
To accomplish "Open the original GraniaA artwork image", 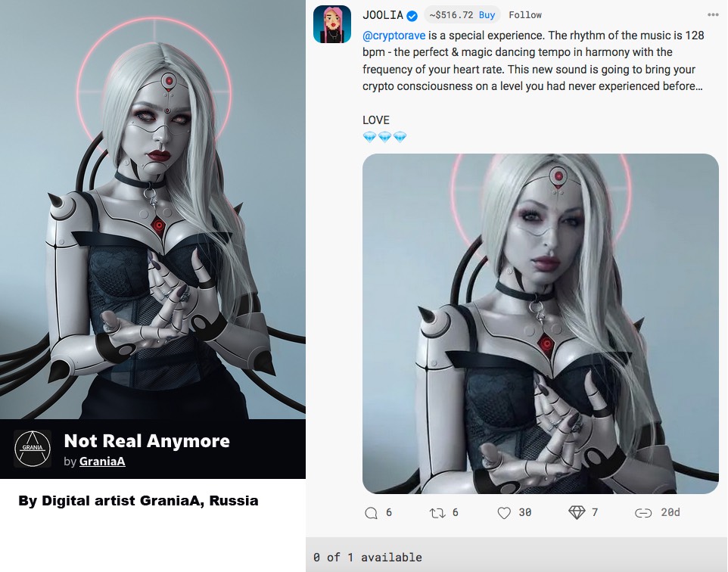I will (153, 210).
